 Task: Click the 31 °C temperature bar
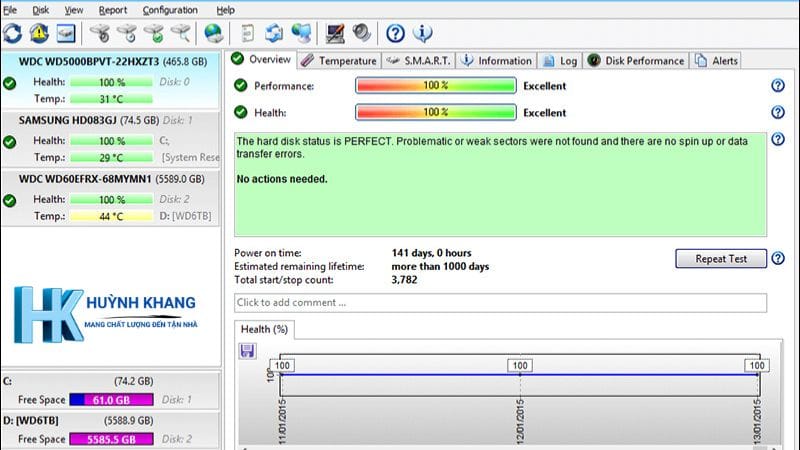click(x=111, y=99)
